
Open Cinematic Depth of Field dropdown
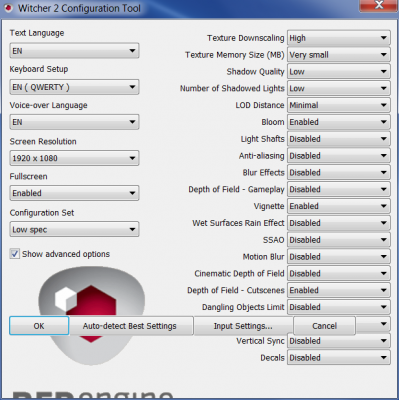[x=338, y=274]
